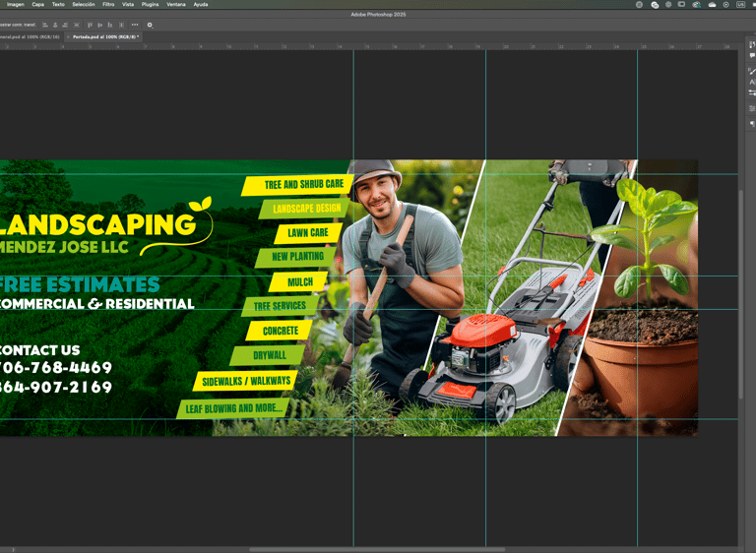
Task: Open the History panel icon in right dock
Action: click(752, 45)
